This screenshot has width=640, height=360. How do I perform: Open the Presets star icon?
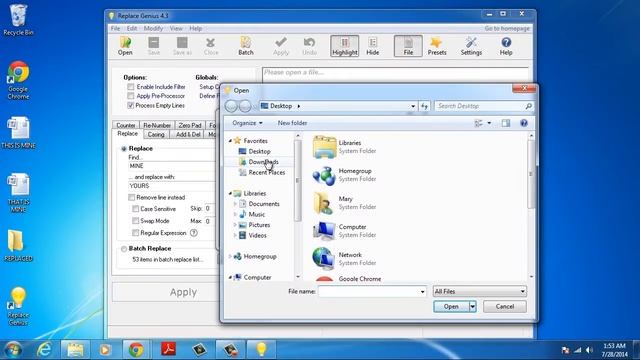click(437, 46)
